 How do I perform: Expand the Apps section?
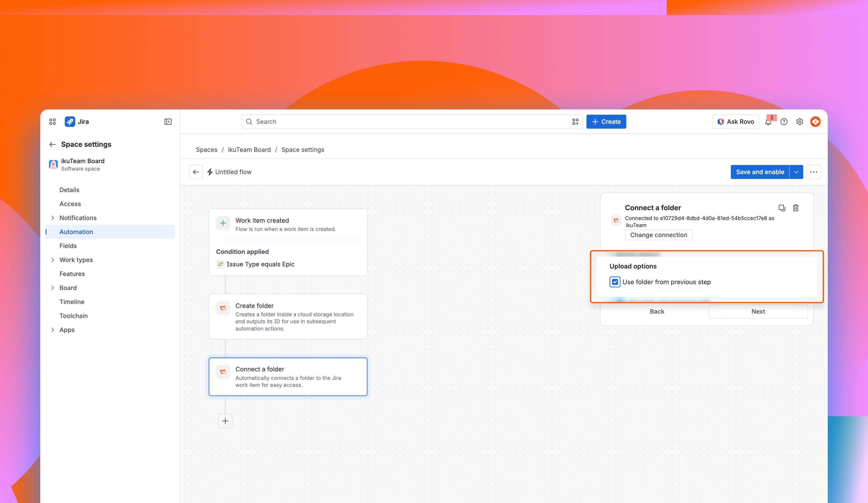pos(52,330)
